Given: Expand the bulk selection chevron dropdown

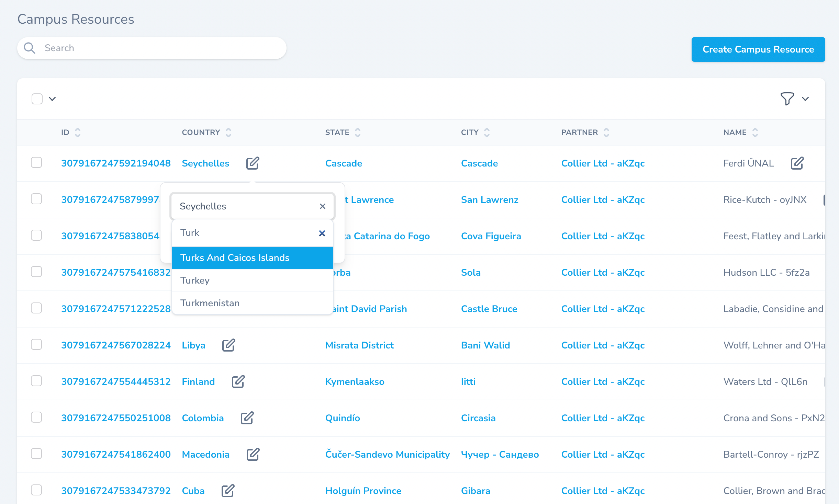Looking at the screenshot, I should (52, 99).
